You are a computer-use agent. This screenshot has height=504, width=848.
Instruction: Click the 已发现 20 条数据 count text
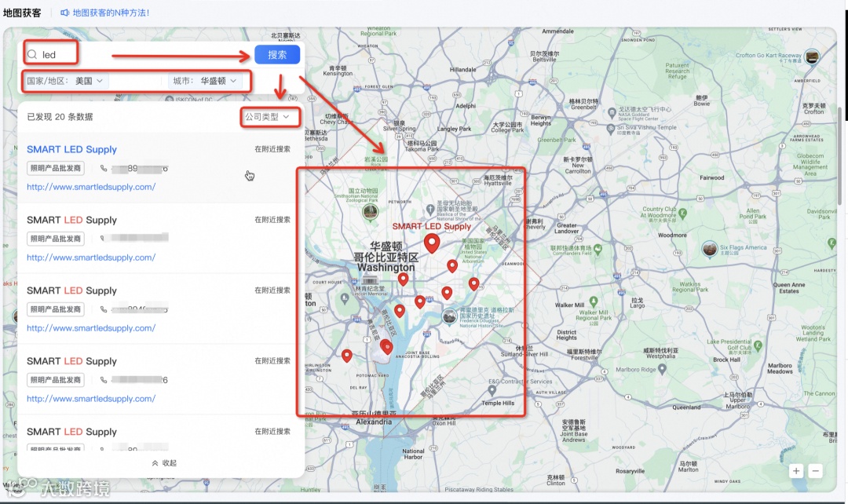click(60, 117)
